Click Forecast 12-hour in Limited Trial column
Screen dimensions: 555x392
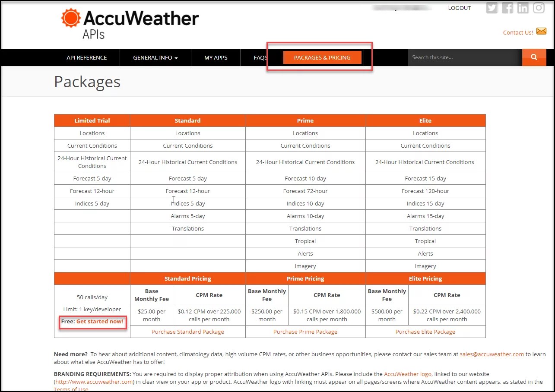coord(92,191)
